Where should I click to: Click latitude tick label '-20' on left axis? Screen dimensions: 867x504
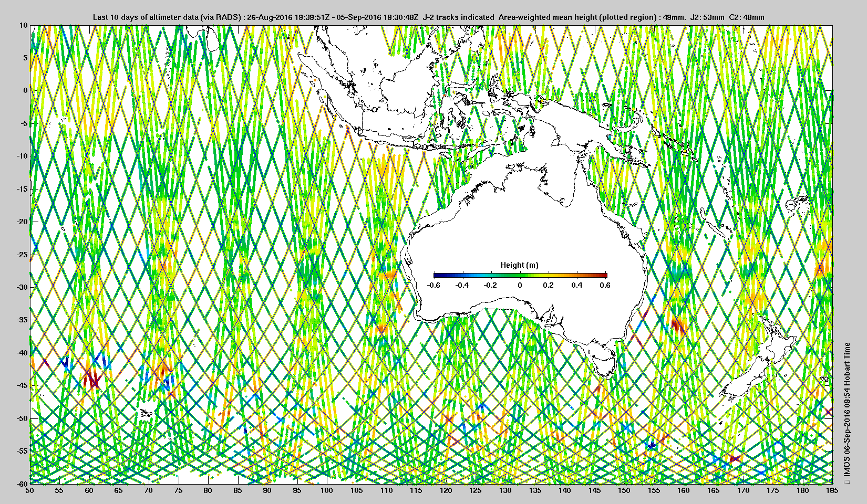coord(22,222)
